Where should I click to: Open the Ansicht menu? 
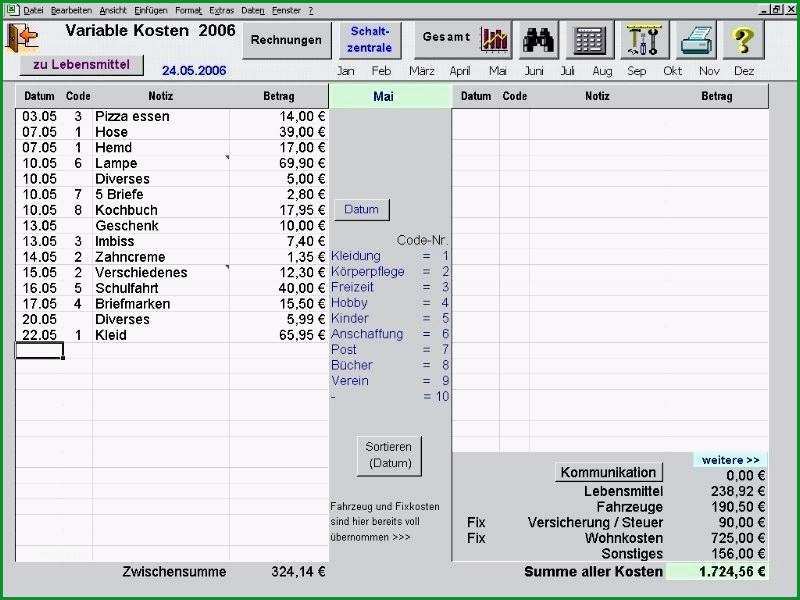[x=113, y=10]
